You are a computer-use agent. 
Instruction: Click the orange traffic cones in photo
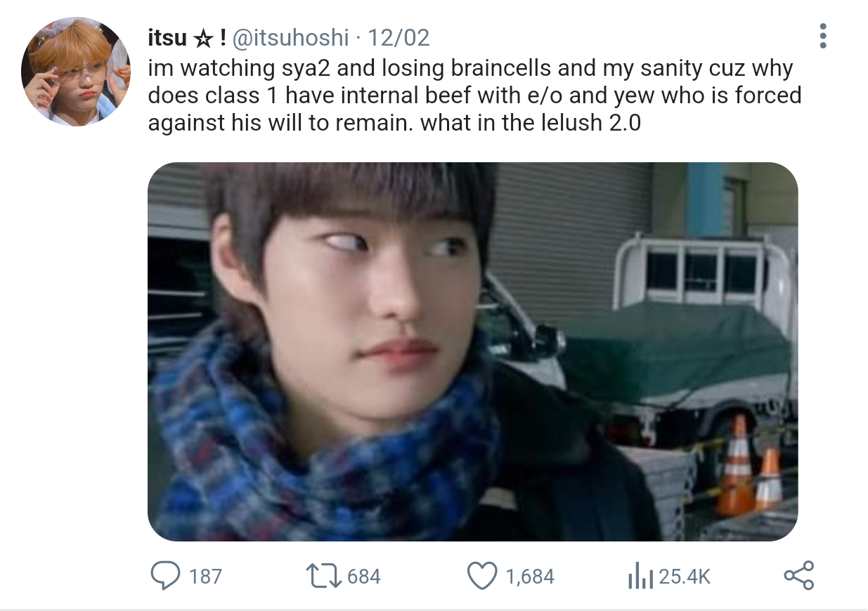click(749, 468)
